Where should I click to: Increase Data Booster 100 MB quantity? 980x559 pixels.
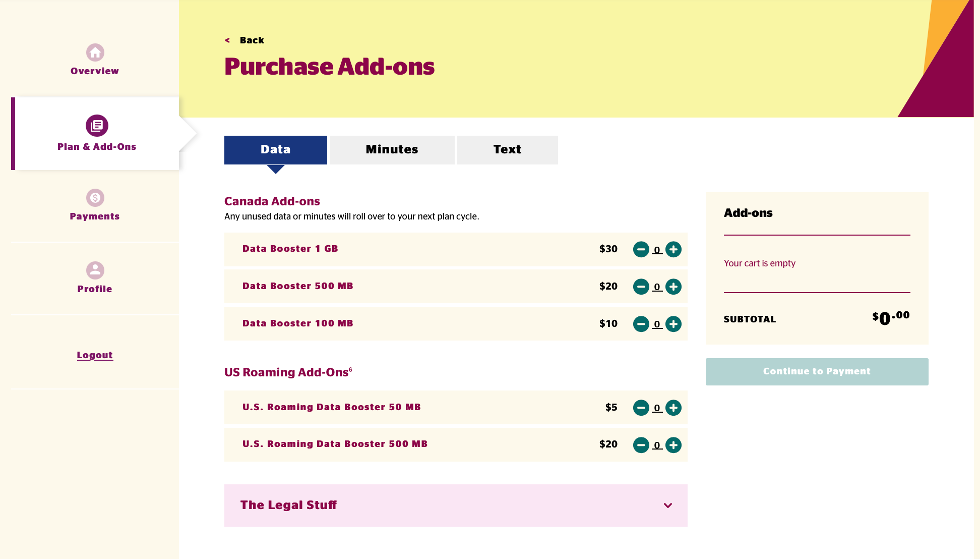pyautogui.click(x=673, y=324)
